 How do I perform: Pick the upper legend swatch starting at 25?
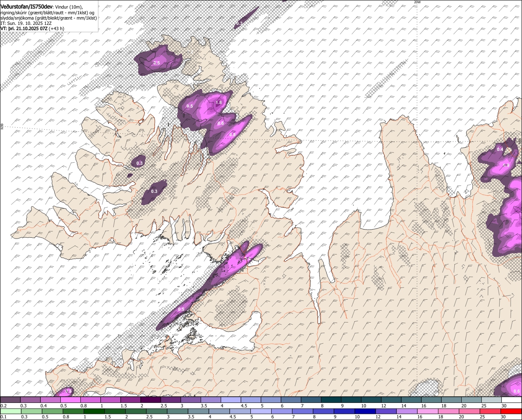(491, 400)
